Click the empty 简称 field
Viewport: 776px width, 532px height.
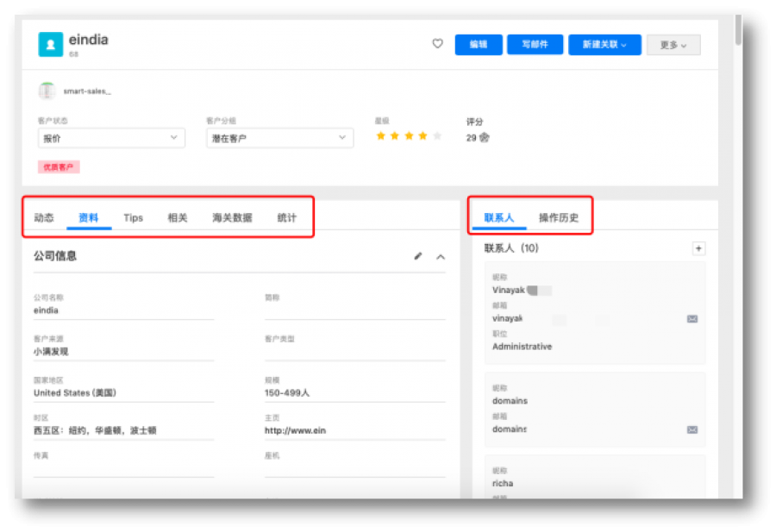[x=355, y=310]
